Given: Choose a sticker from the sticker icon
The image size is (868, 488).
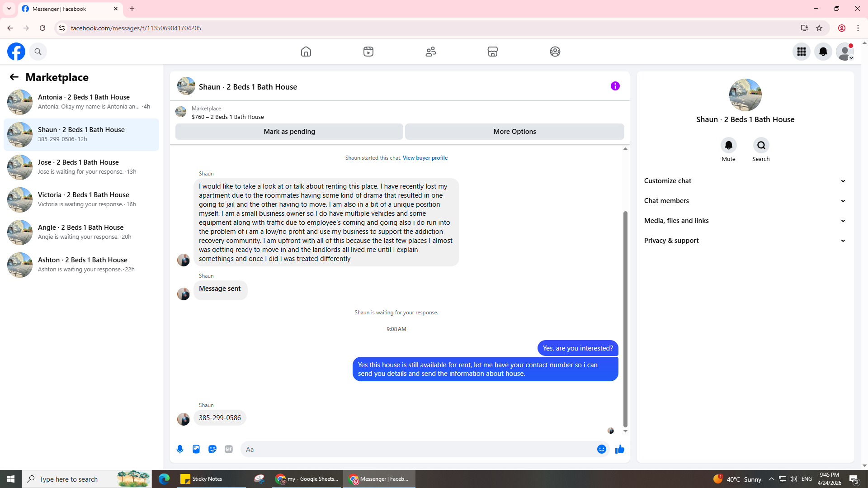Looking at the screenshot, I should click(x=212, y=449).
